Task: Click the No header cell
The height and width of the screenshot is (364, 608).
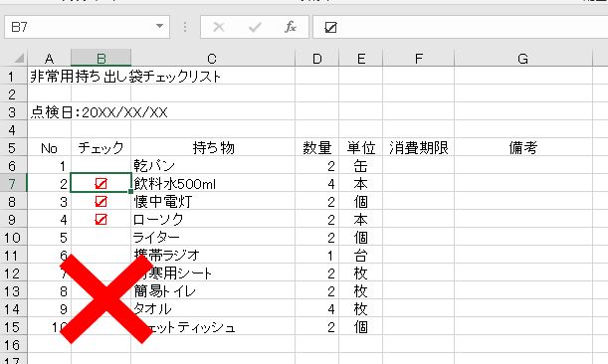Action: tap(49, 148)
